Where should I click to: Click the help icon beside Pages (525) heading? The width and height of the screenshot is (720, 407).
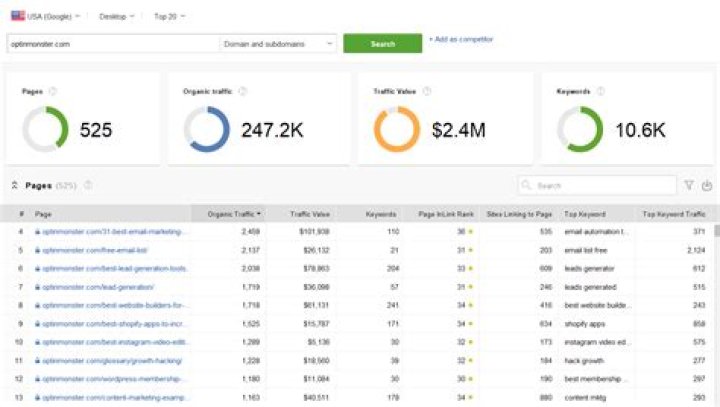(88, 185)
